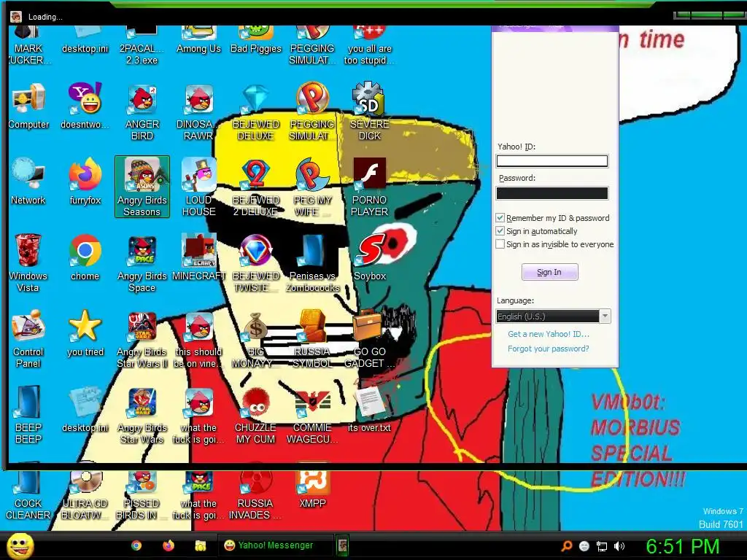
Task: Open the ANGER BIRD desktop icon
Action: click(x=142, y=112)
